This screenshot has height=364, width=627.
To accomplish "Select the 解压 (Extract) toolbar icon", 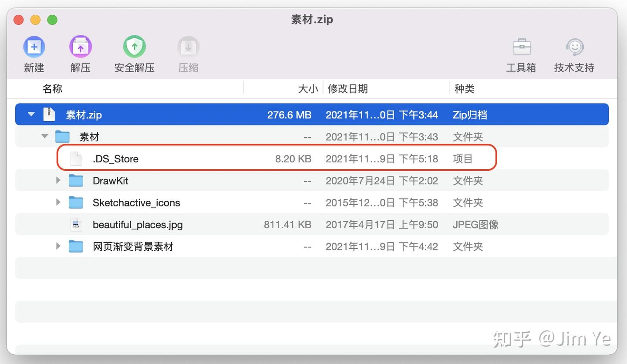I will click(x=80, y=46).
